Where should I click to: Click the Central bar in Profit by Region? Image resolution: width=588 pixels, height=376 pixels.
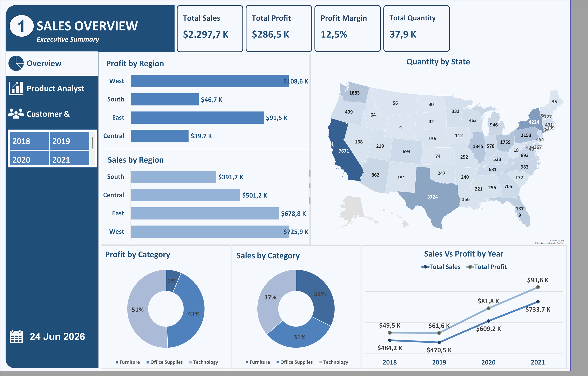click(x=160, y=136)
